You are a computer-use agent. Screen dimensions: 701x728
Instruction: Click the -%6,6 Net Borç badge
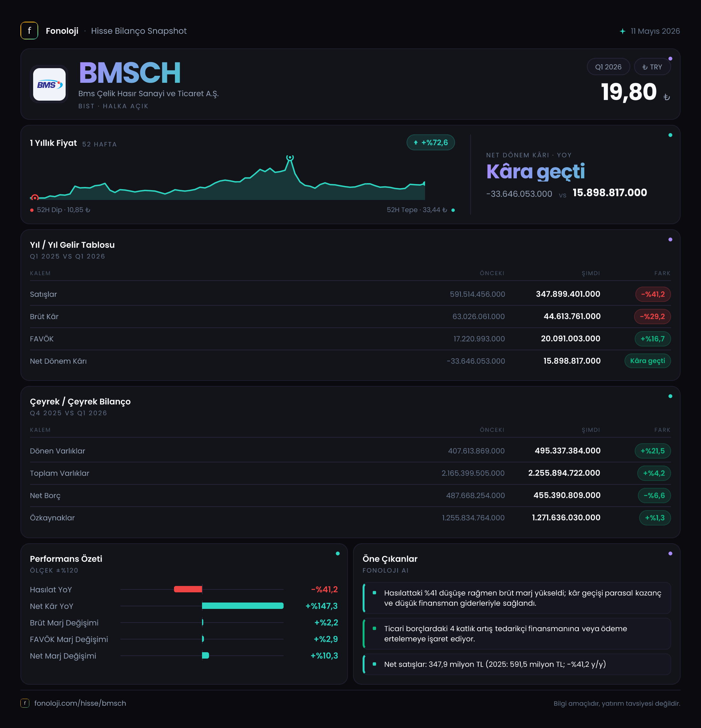coord(654,496)
